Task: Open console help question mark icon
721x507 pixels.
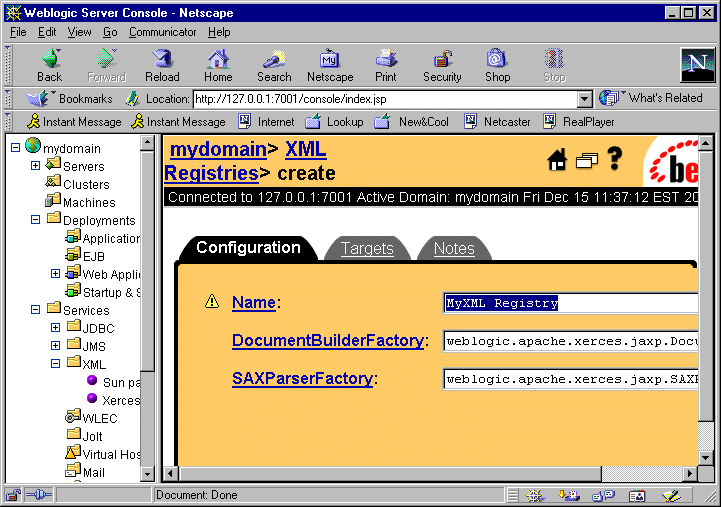Action: (x=615, y=159)
